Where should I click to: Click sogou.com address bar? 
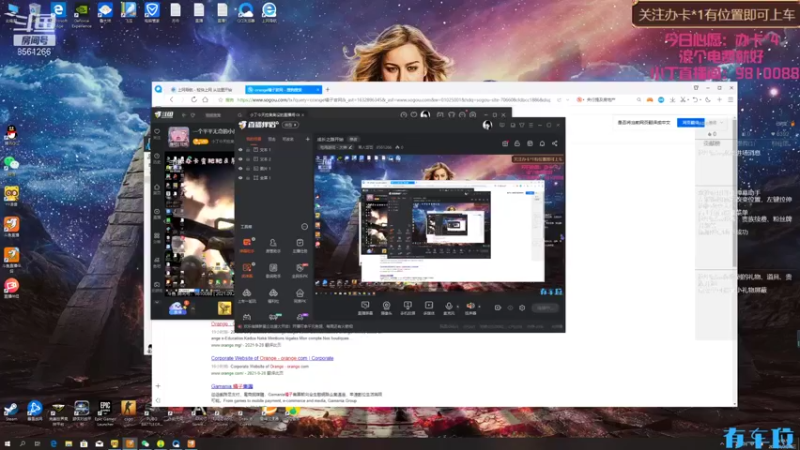393,100
